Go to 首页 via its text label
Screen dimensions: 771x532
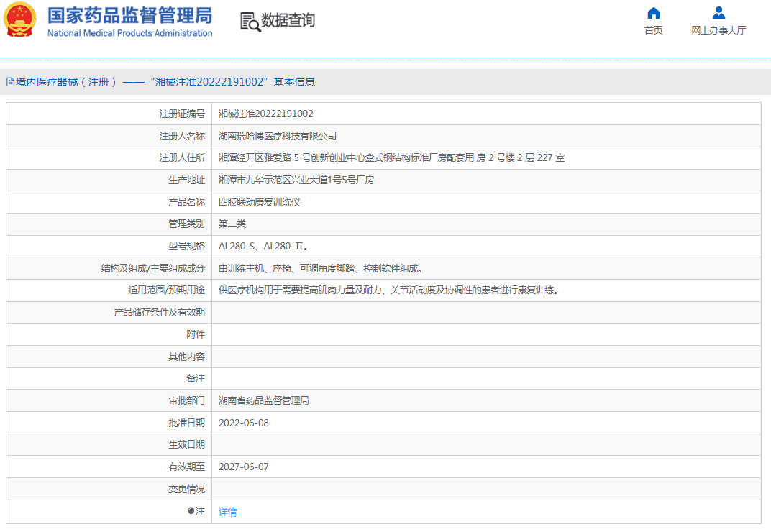pyautogui.click(x=653, y=30)
